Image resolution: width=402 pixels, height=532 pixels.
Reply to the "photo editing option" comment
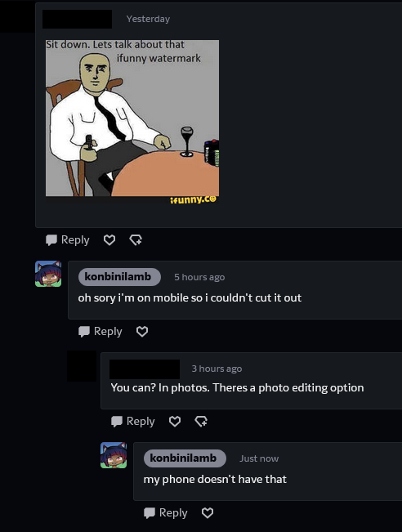coord(133,422)
